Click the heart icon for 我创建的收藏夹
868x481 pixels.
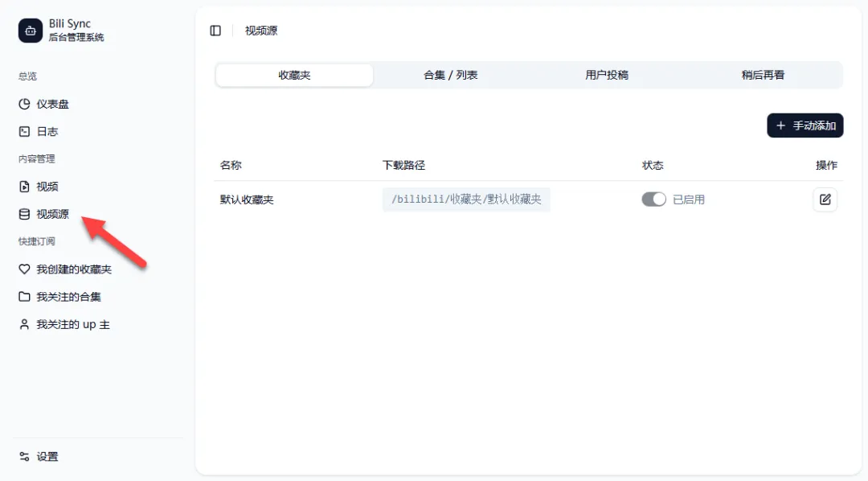click(x=24, y=269)
